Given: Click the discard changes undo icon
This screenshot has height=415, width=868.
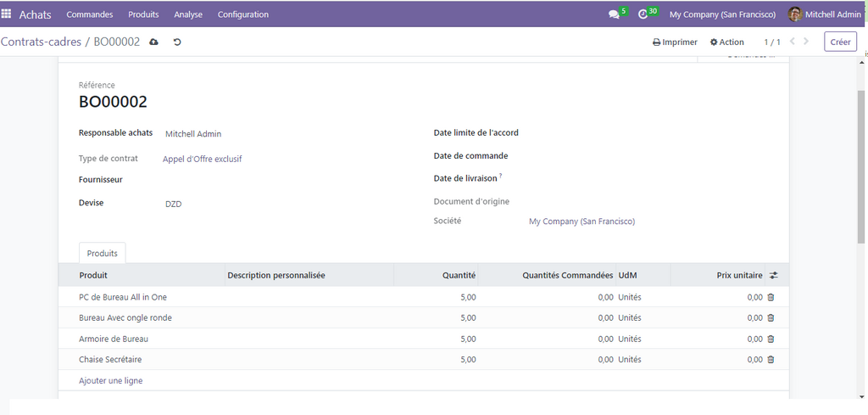Looking at the screenshot, I should pyautogui.click(x=177, y=42).
